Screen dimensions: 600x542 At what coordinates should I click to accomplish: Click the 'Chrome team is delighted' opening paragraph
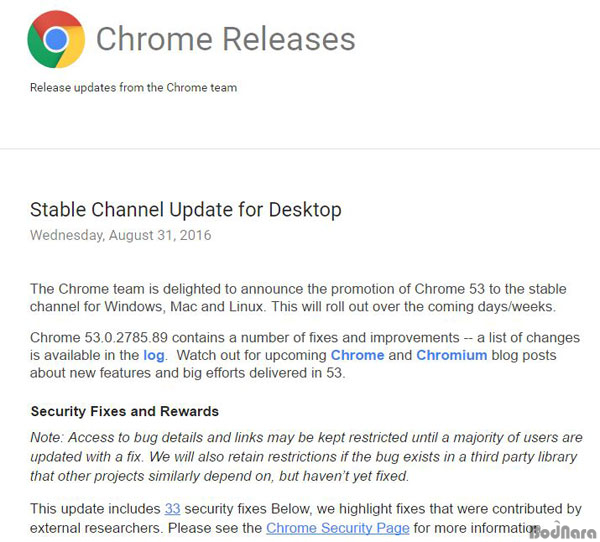[298, 298]
